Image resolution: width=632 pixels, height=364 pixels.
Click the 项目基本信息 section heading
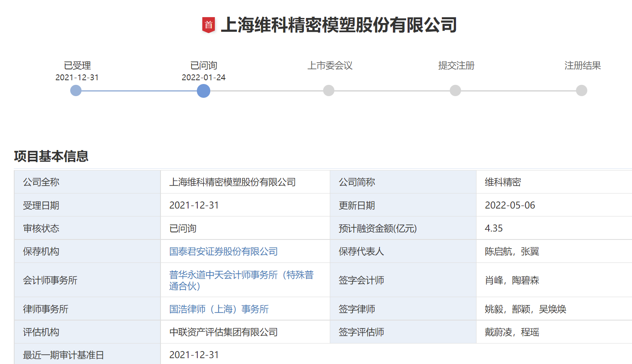(x=51, y=156)
